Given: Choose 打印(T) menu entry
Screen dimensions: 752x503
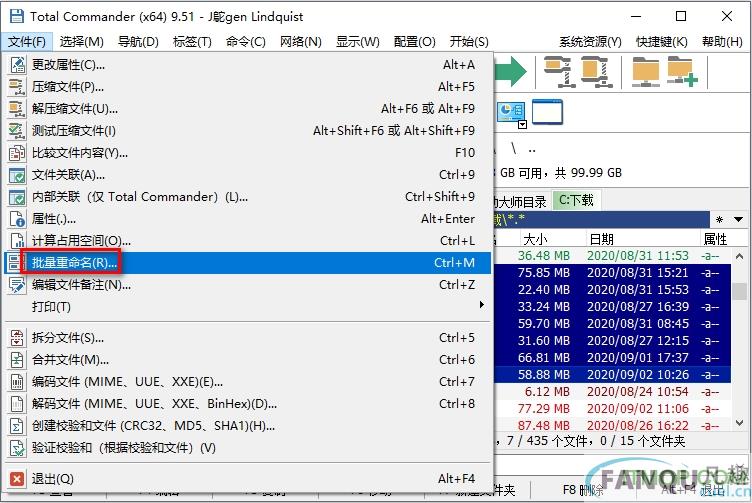Looking at the screenshot, I should [248, 306].
